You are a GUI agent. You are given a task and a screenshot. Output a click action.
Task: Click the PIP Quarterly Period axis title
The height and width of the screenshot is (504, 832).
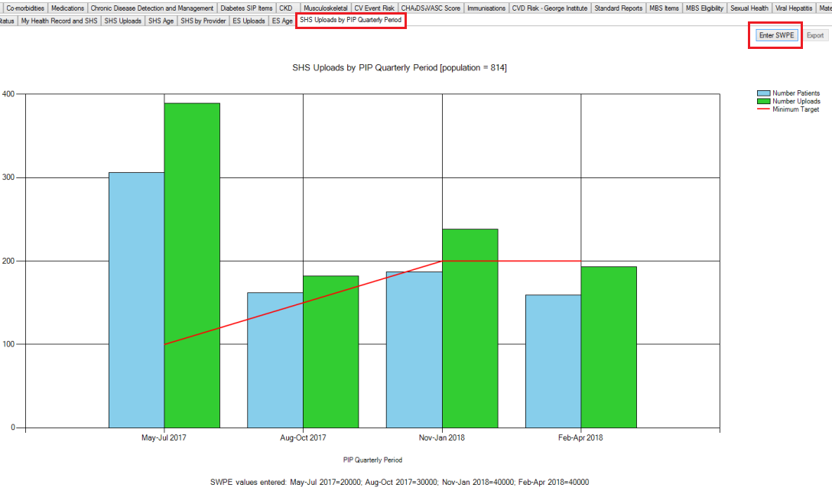coord(372,460)
